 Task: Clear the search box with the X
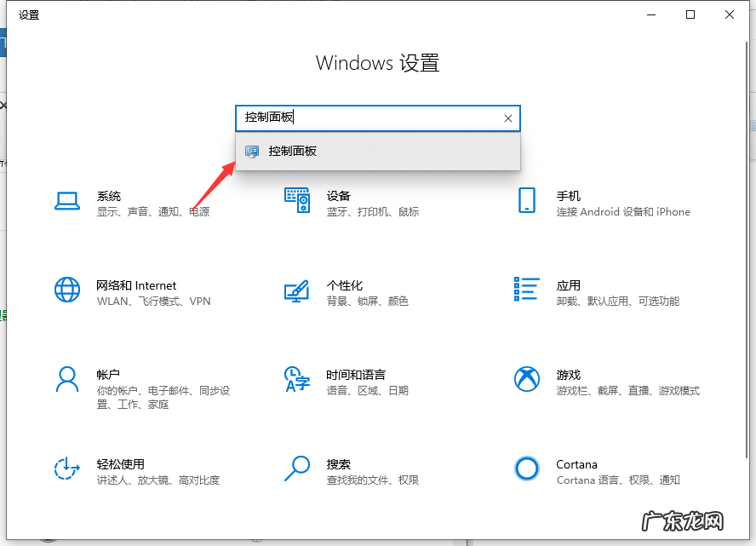(508, 118)
